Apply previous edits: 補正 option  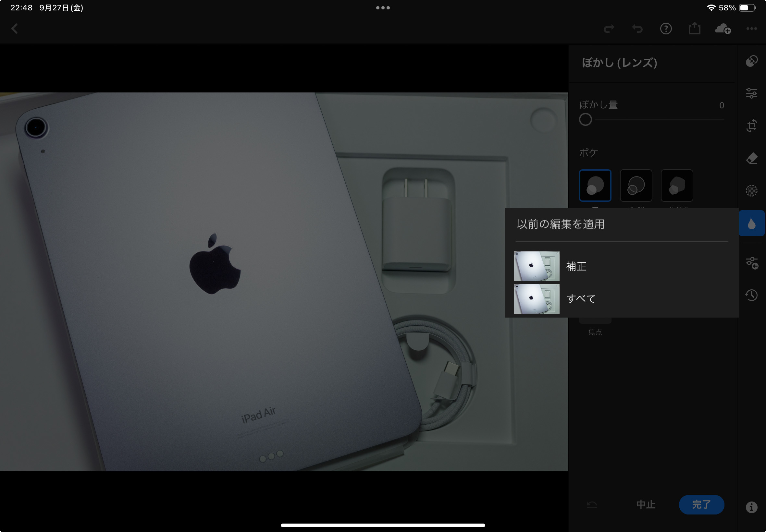576,266
